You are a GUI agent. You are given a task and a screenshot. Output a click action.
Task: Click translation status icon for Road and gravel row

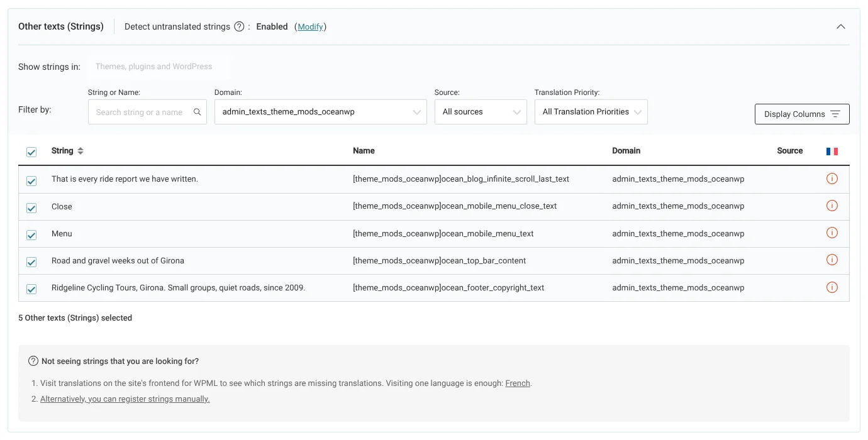point(832,260)
